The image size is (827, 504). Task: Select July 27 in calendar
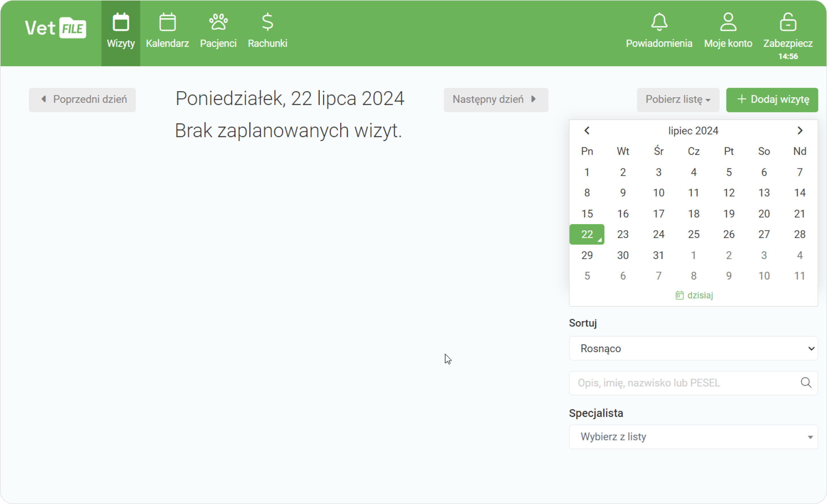click(x=764, y=234)
